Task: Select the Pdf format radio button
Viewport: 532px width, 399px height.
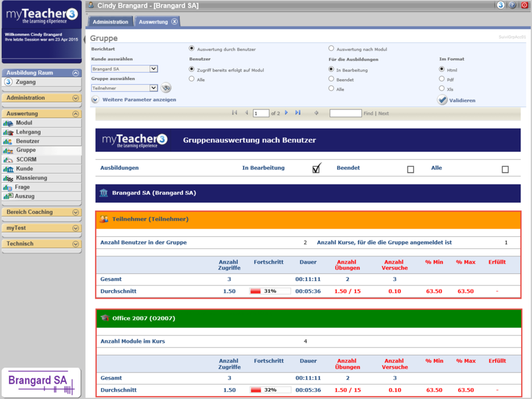Action: pos(442,79)
